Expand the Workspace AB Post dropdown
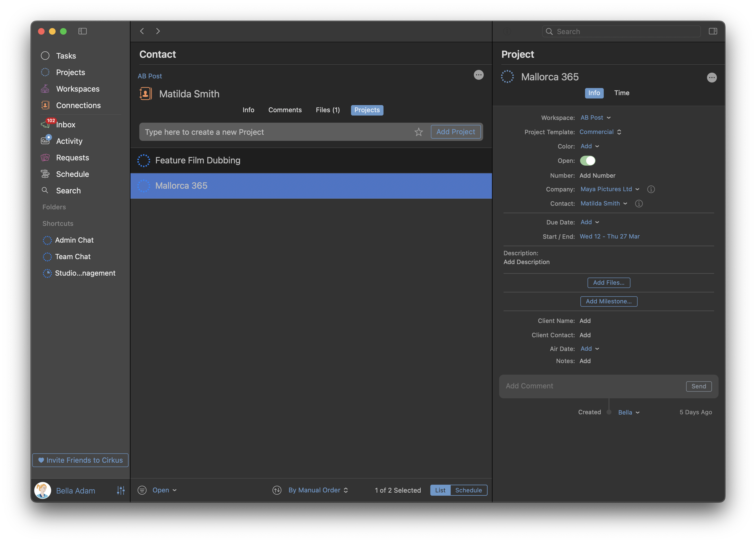Image resolution: width=756 pixels, height=543 pixels. (595, 117)
